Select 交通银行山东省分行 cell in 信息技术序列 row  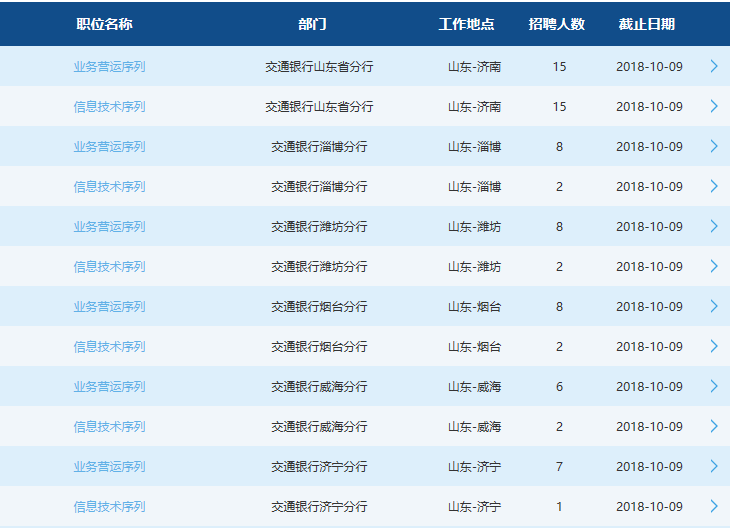pyautogui.click(x=319, y=107)
